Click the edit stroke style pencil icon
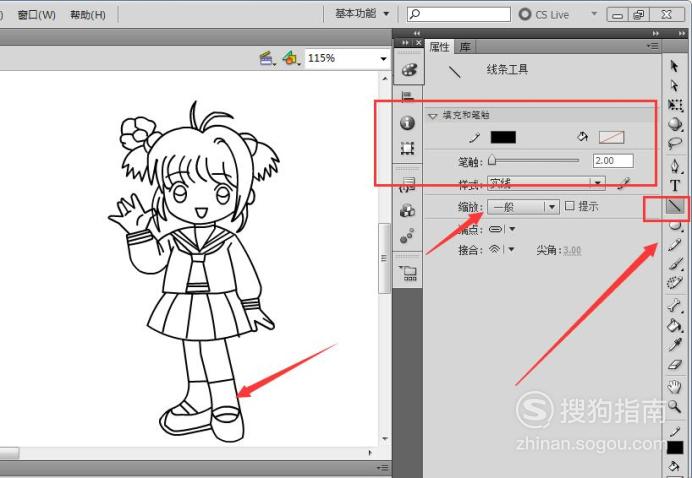The height and width of the screenshot is (478, 692). tap(623, 183)
